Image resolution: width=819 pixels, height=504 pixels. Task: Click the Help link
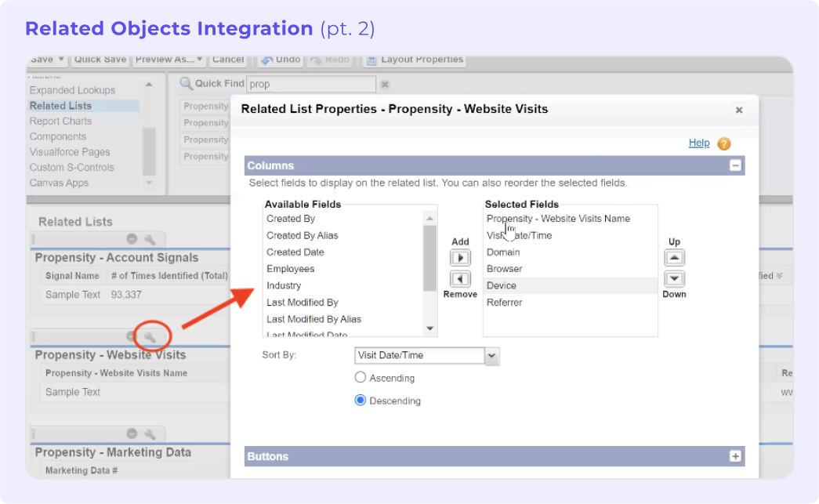click(x=699, y=143)
